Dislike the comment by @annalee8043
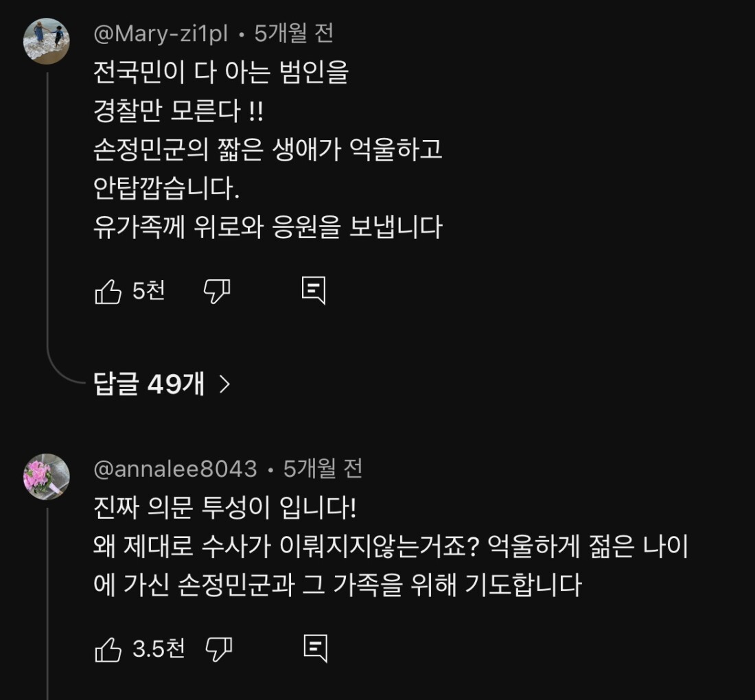Screen dimensions: 755x700 pos(219,649)
